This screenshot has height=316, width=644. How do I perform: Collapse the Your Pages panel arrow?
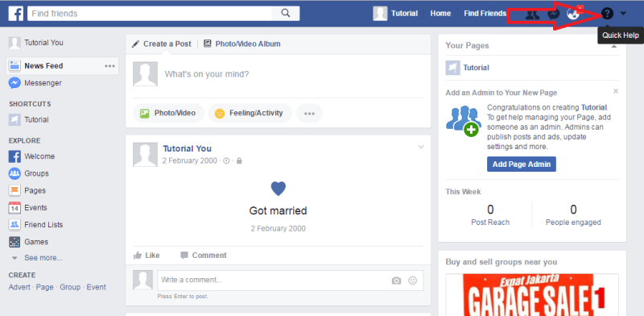click(x=614, y=47)
